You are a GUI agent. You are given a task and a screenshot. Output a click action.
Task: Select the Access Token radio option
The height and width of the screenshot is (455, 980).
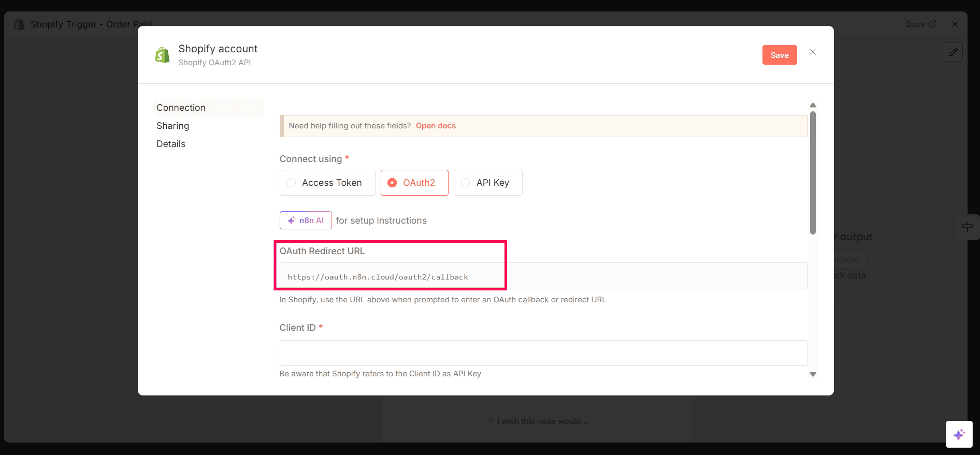click(x=327, y=183)
